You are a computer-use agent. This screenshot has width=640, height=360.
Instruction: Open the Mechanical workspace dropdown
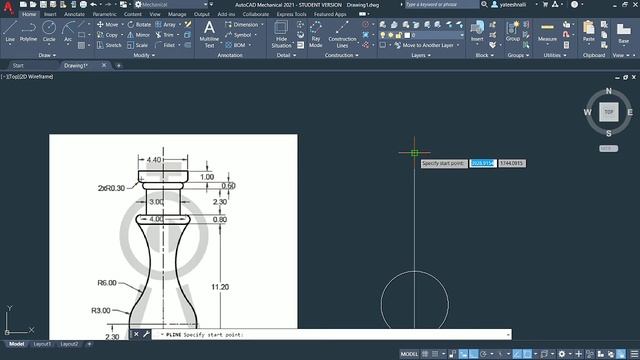click(205, 4)
